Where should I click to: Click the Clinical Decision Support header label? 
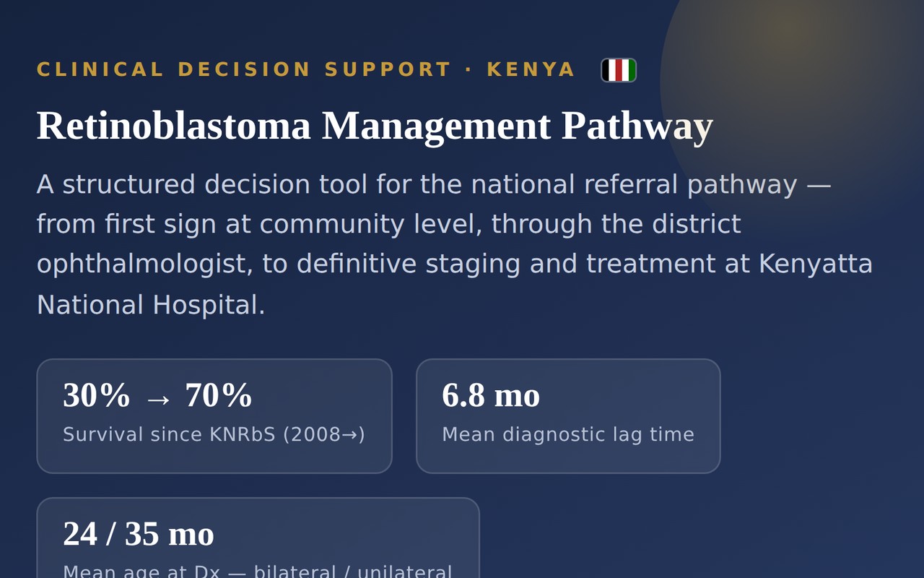[x=306, y=70]
